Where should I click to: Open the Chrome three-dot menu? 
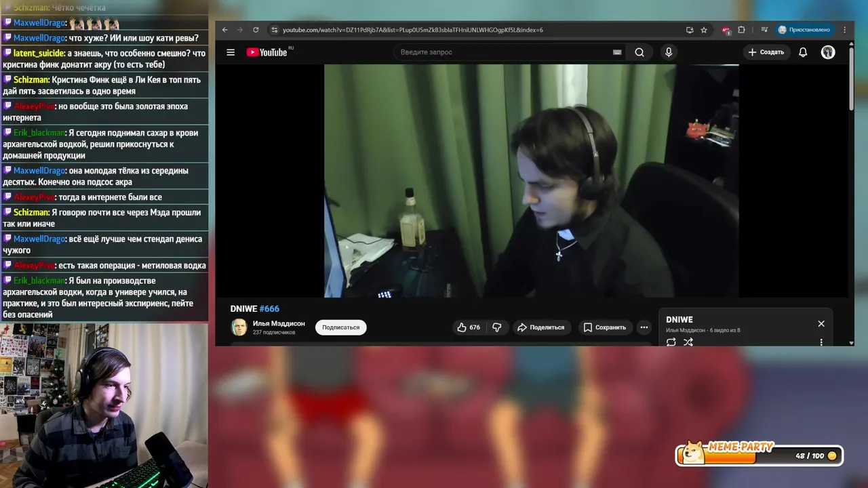click(845, 30)
